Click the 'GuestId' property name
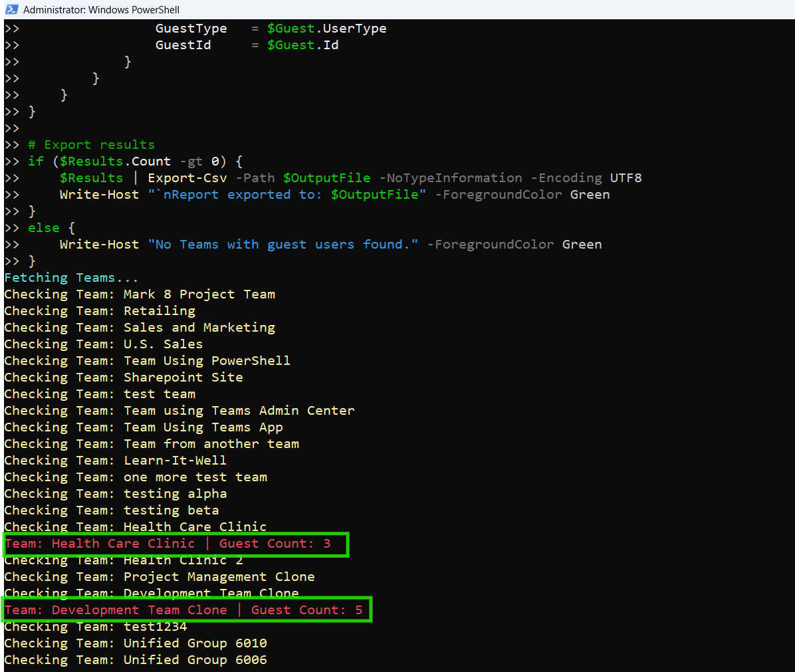 point(183,45)
